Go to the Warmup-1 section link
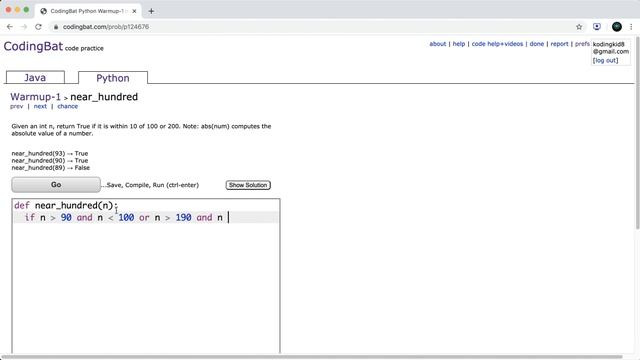Image resolution: width=640 pixels, height=360 pixels. point(35,97)
